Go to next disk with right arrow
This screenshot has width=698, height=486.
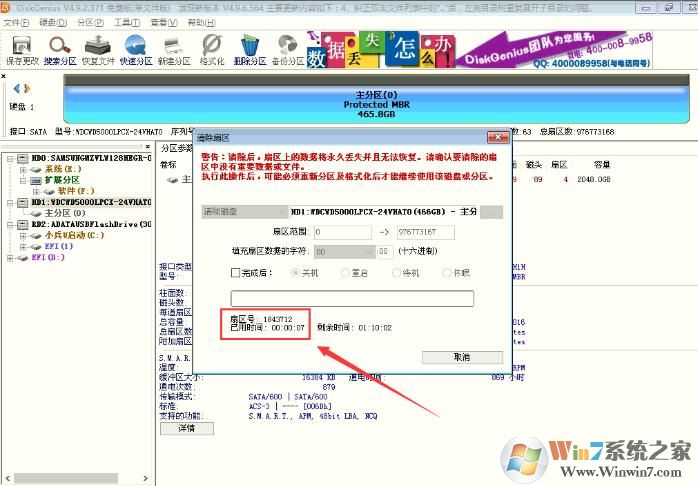(27, 89)
